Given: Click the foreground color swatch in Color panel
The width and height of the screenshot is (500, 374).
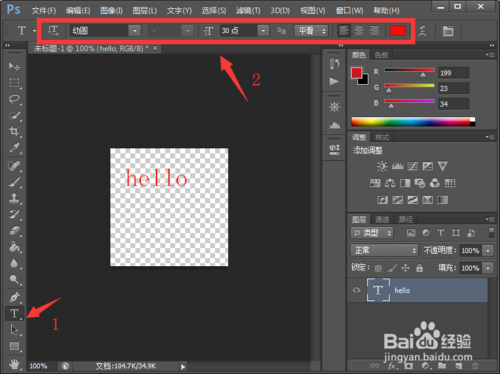Looking at the screenshot, I should [x=356, y=73].
